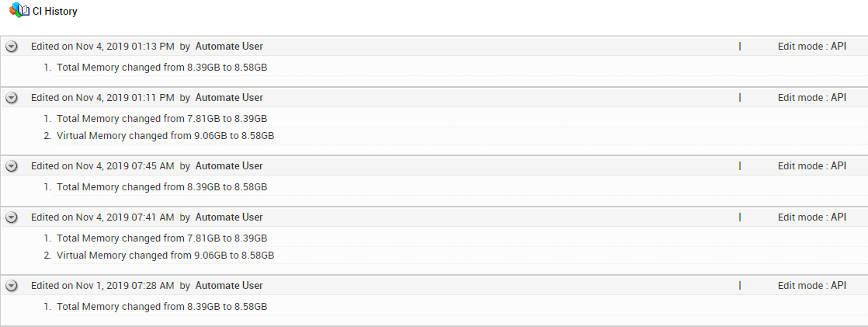The height and width of the screenshot is (327, 868).
Task: Collapse the Nov 1 07:28 AM entry
Action: point(12,286)
